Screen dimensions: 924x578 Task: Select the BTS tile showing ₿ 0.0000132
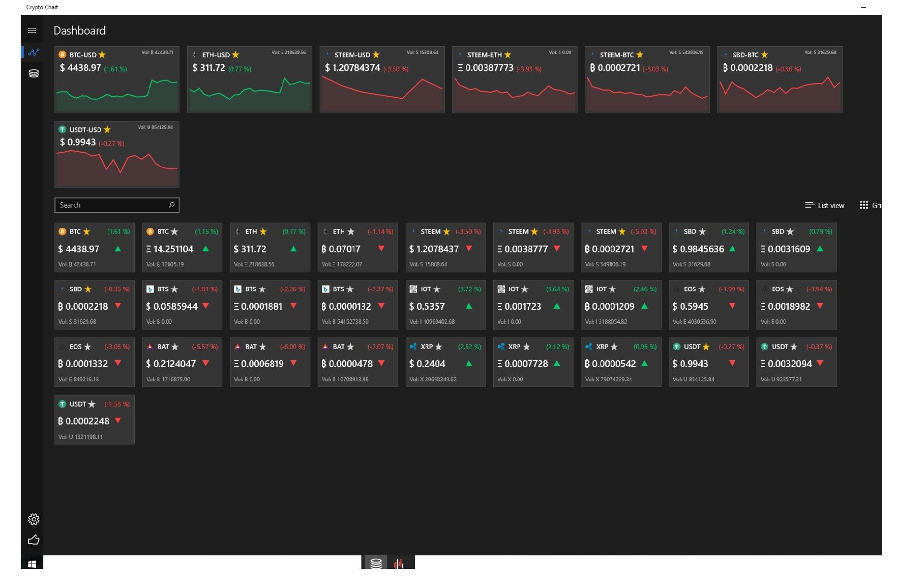(358, 304)
